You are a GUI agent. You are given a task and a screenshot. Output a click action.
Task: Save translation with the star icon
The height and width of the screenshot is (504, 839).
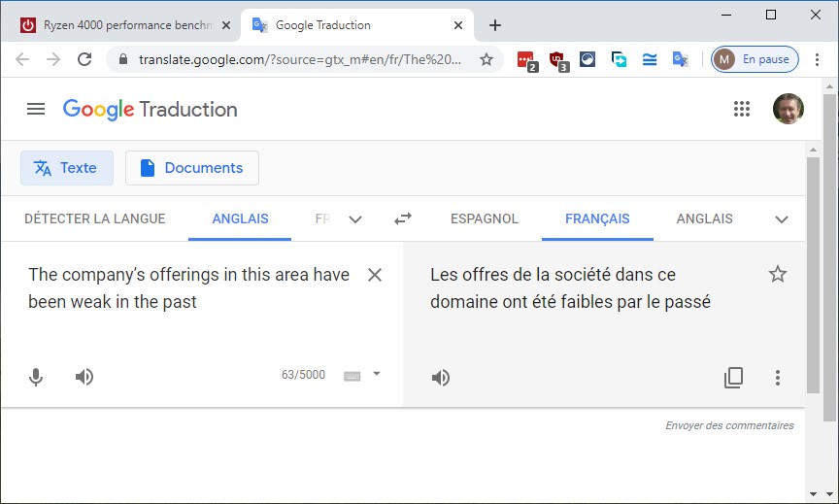(x=777, y=275)
